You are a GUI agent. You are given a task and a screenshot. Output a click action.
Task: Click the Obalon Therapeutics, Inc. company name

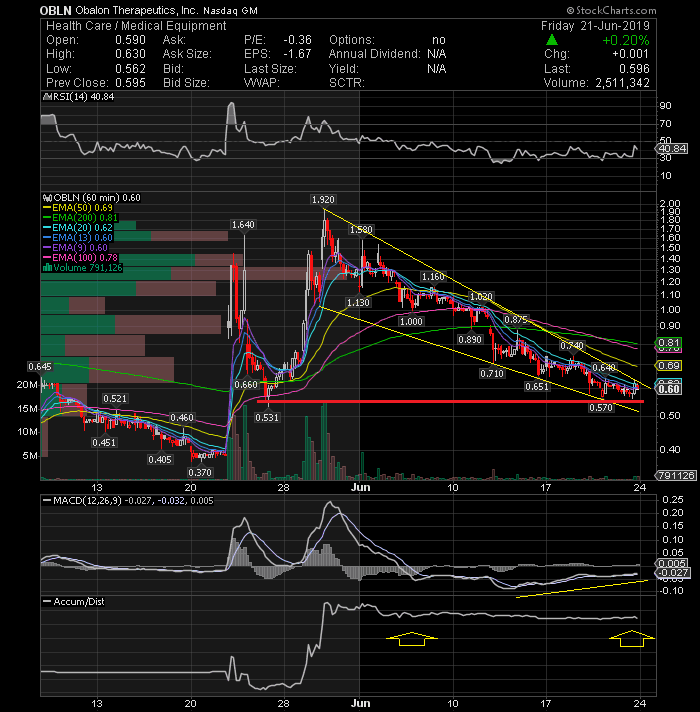point(137,10)
